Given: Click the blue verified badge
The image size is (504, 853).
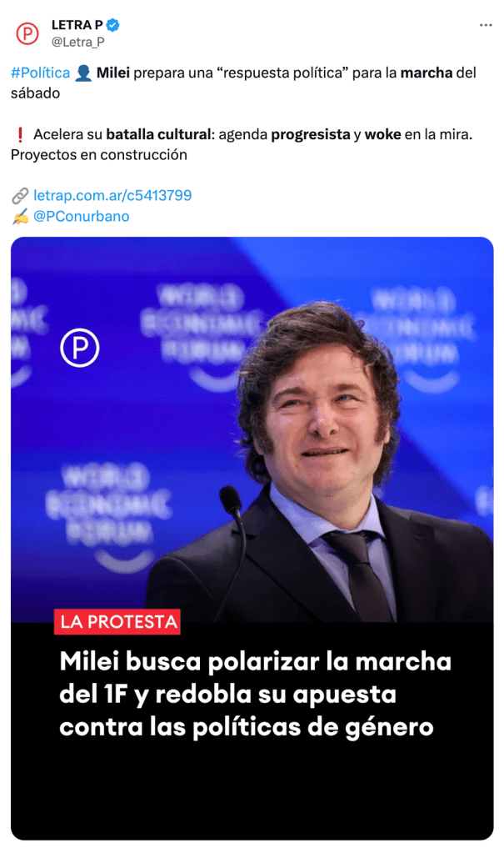Looking at the screenshot, I should click(x=113, y=25).
